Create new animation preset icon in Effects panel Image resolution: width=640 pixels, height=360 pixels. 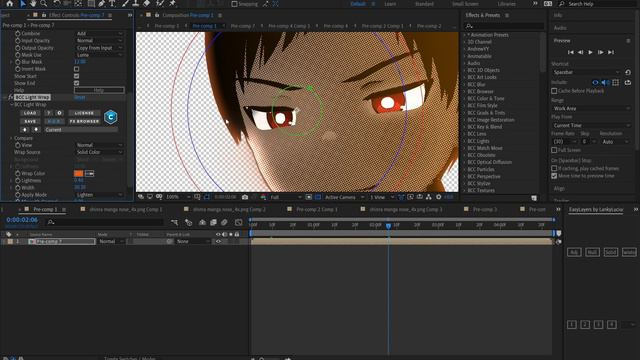[534, 198]
